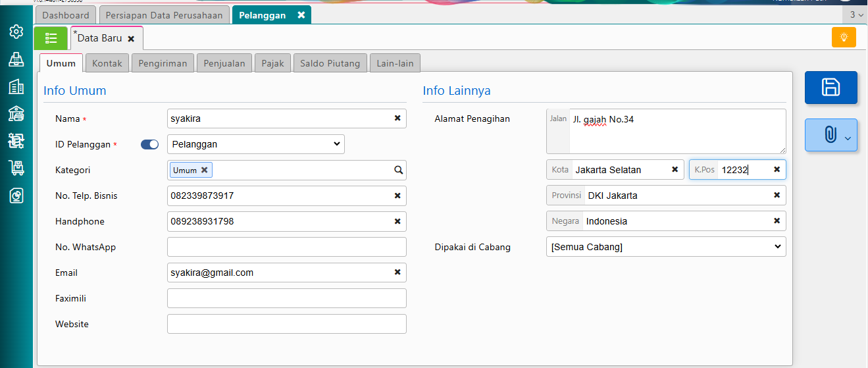
Task: Close the Data Baru tab
Action: pyautogui.click(x=131, y=39)
